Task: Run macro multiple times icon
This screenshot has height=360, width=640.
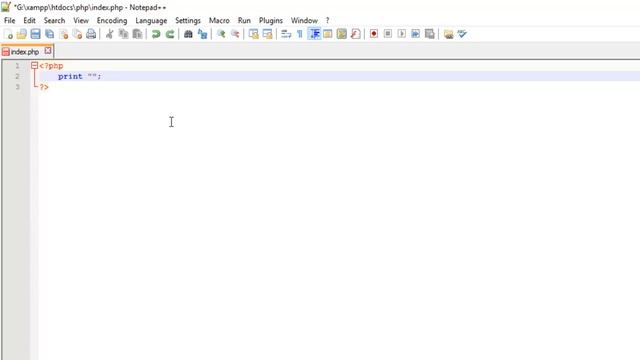Action: tap(416, 34)
